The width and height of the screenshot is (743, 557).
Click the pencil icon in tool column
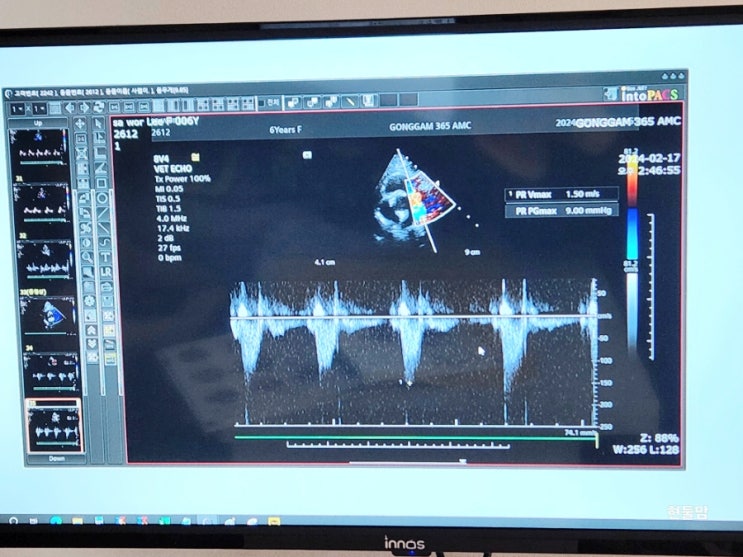point(110,345)
